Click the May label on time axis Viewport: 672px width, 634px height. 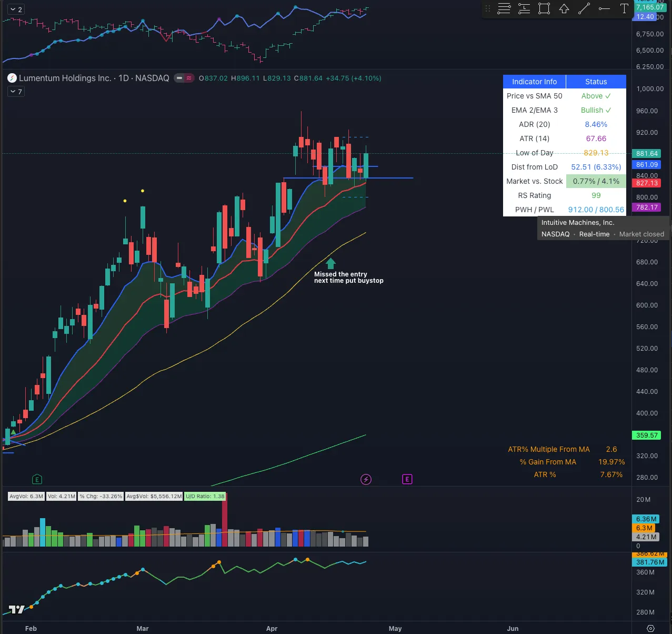pyautogui.click(x=395, y=628)
